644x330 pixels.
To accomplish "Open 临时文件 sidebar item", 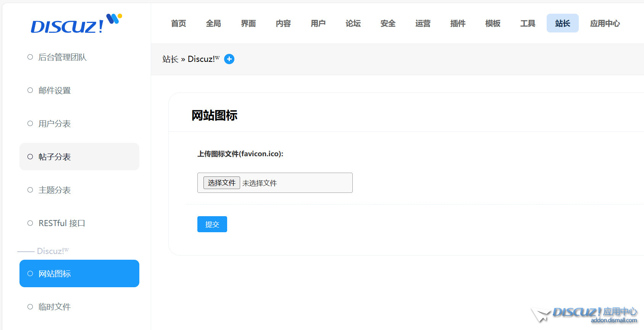I will [x=55, y=307].
